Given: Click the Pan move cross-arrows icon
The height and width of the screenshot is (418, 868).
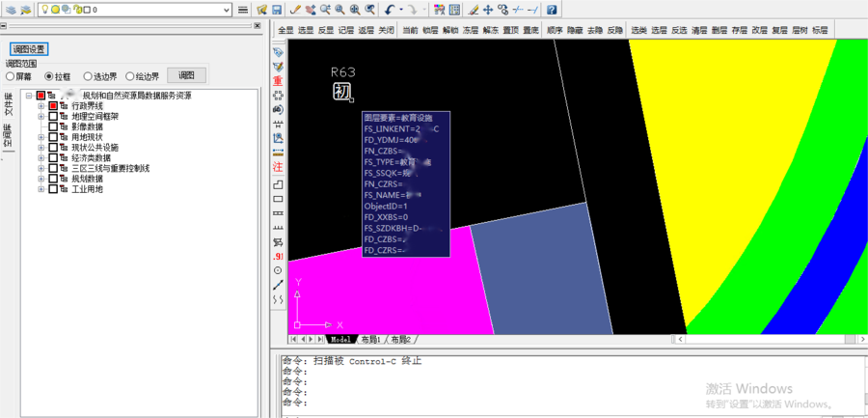Looking at the screenshot, I should [x=488, y=9].
